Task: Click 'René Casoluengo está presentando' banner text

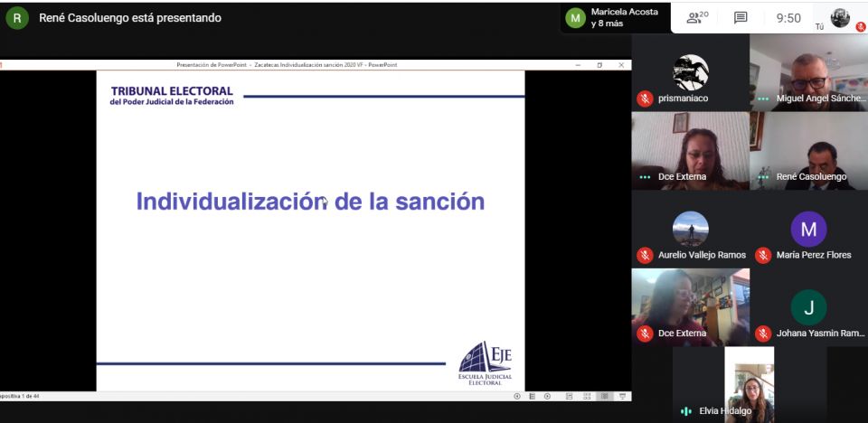Action: (130, 18)
